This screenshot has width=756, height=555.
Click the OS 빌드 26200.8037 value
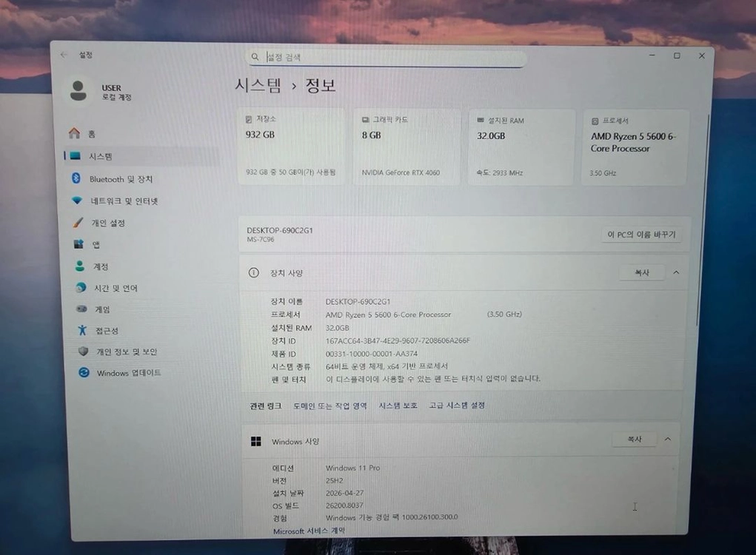coord(344,505)
